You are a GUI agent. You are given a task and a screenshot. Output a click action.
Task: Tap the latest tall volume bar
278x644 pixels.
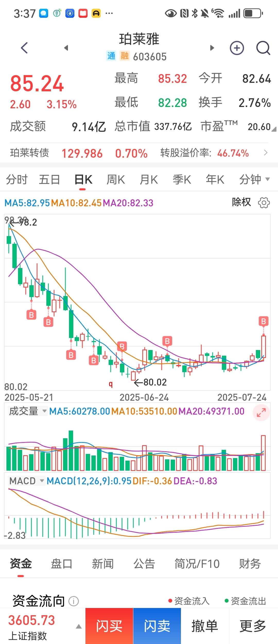[x=263, y=453]
